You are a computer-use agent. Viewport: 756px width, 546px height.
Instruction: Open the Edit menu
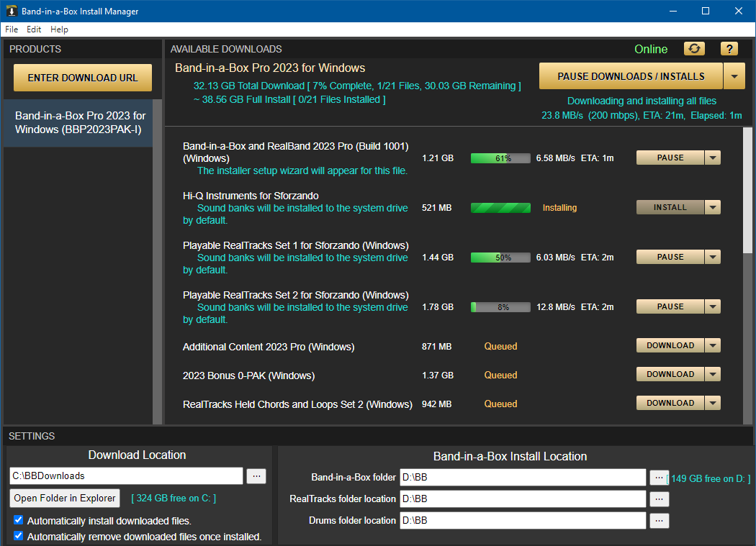coord(34,29)
